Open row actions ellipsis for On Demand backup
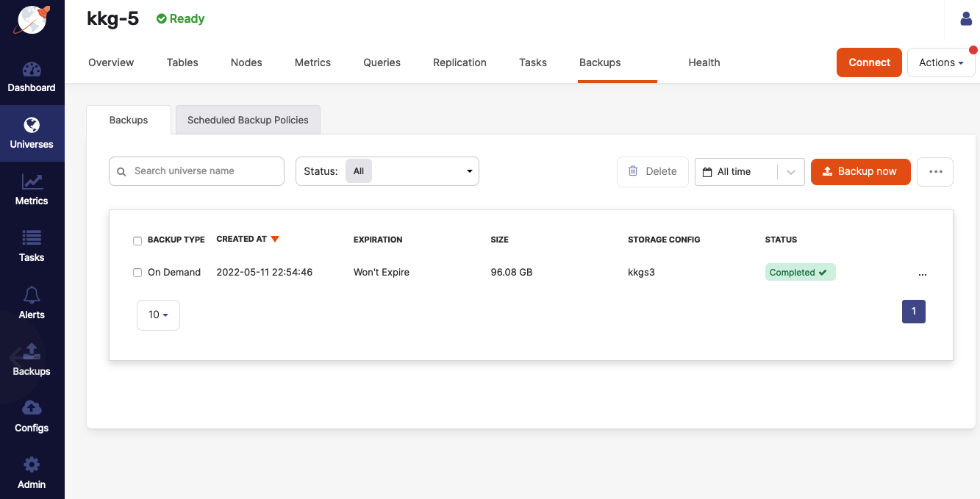The image size is (980, 499). pyautogui.click(x=923, y=273)
